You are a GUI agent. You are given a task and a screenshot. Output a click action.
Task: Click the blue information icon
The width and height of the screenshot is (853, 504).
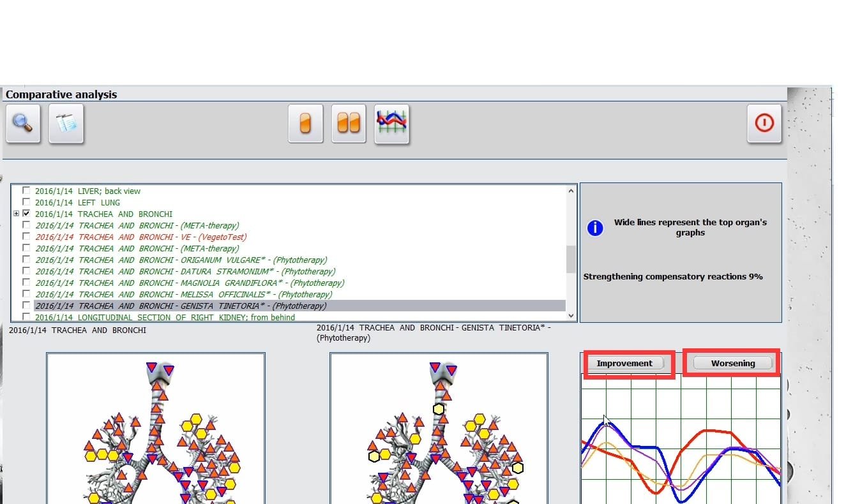[x=594, y=228]
